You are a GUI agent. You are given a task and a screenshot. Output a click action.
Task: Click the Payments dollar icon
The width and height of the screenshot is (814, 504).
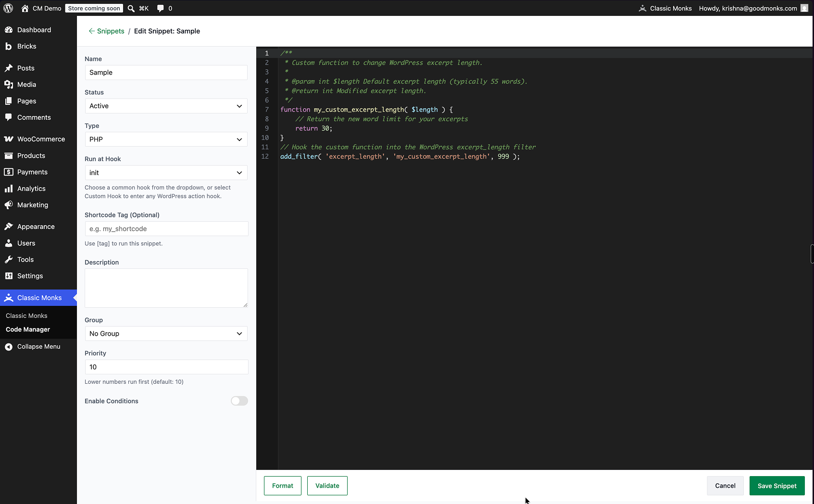pos(9,172)
